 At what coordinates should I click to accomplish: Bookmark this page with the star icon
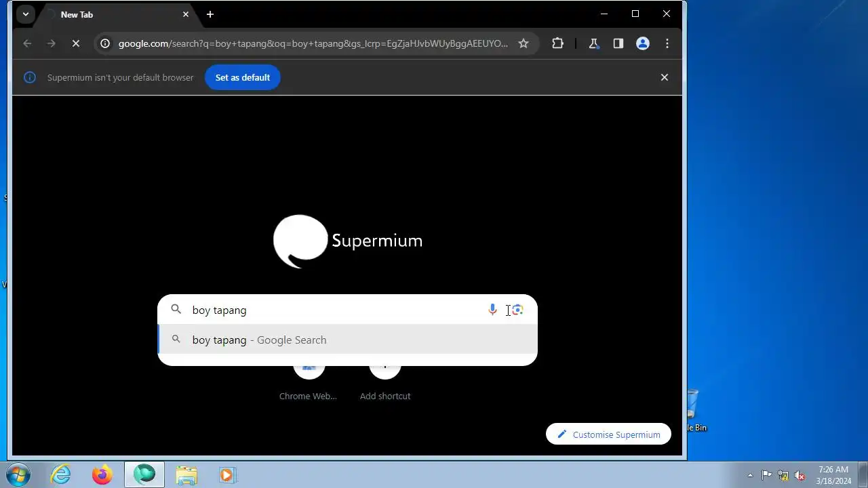pos(524,43)
